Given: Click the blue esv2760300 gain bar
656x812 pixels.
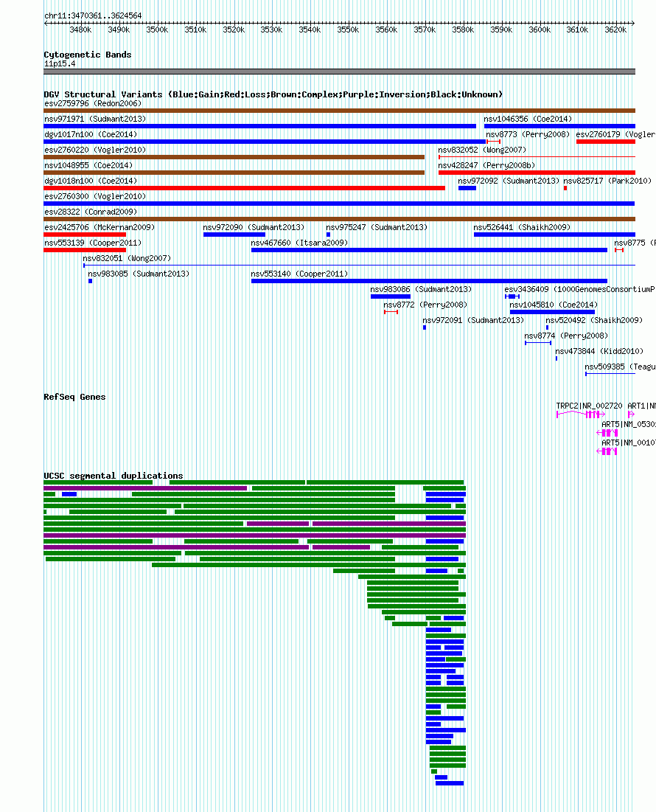Looking at the screenshot, I should click(339, 204).
